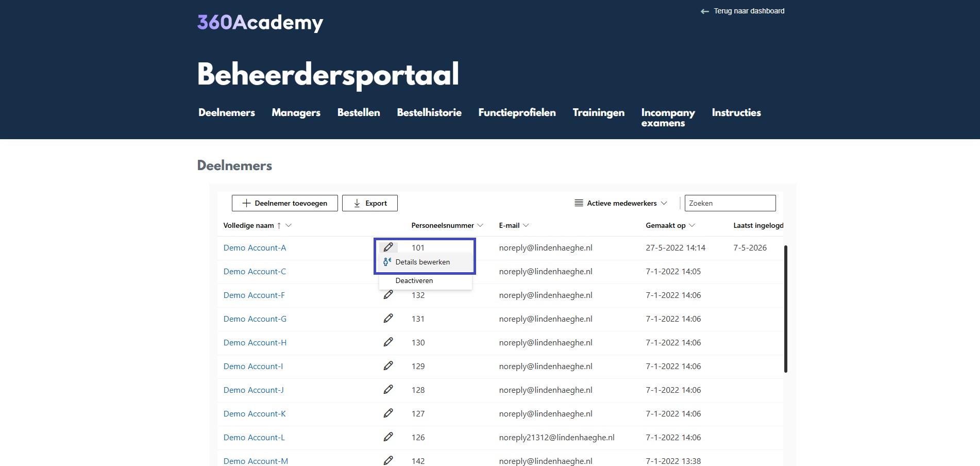Screen dimensions: 980x466
Task: Open the Trainingen tab
Action: [x=599, y=112]
